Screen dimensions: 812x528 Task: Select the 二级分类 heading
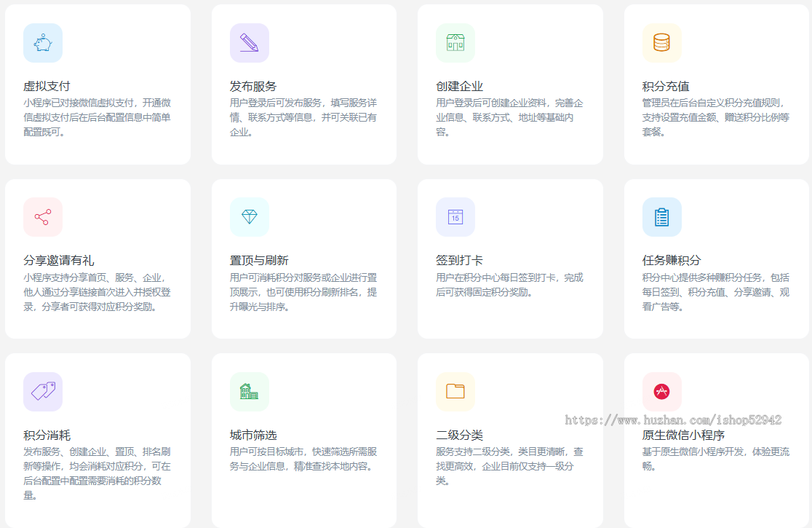tap(459, 435)
